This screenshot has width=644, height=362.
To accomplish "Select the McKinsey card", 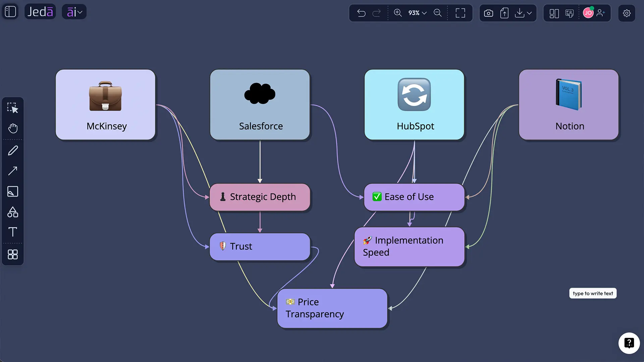I will click(x=106, y=105).
